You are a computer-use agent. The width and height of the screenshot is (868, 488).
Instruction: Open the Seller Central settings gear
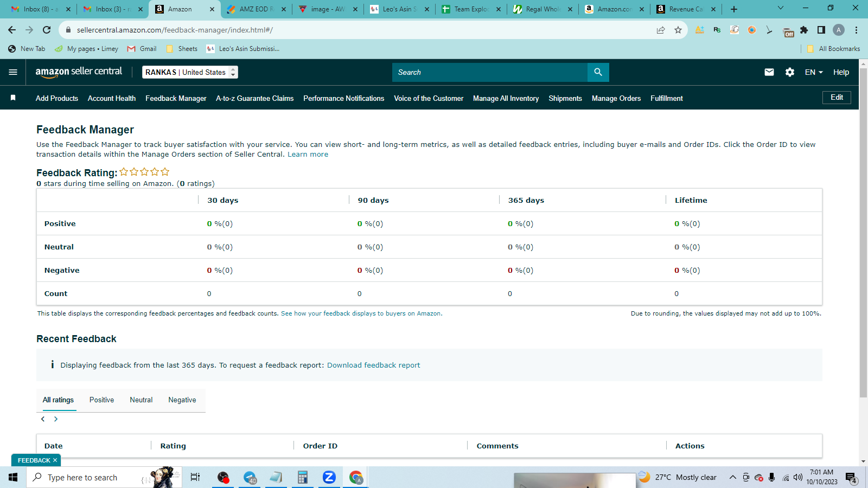790,72
